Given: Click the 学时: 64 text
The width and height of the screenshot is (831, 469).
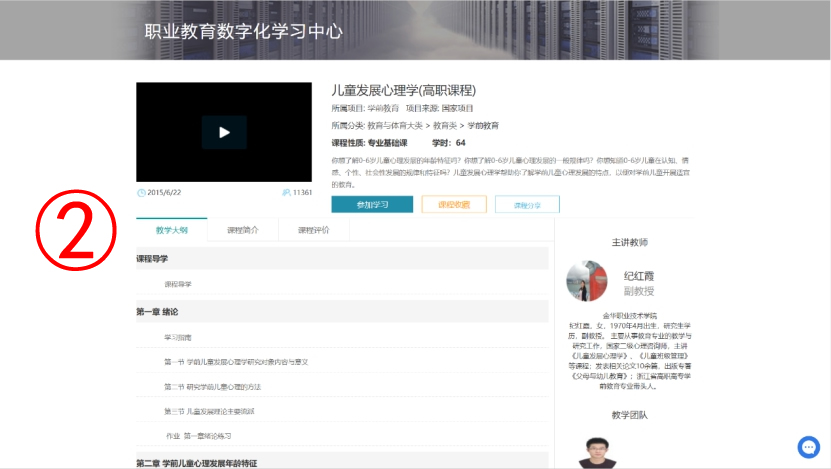Looking at the screenshot, I should pyautogui.click(x=449, y=143).
